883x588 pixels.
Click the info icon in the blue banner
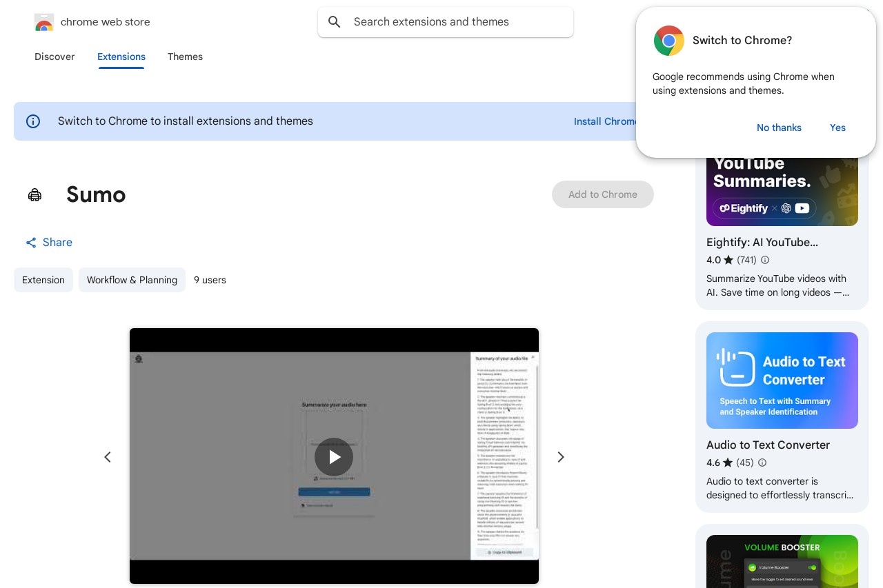tap(33, 121)
